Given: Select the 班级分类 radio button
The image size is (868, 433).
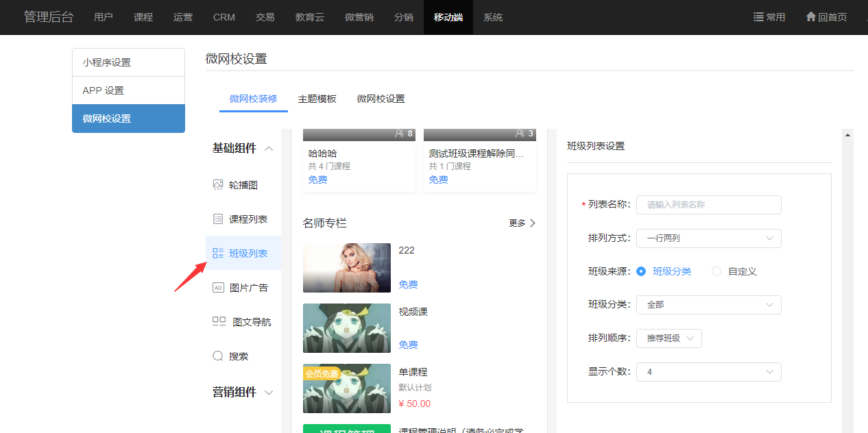Looking at the screenshot, I should click(641, 271).
